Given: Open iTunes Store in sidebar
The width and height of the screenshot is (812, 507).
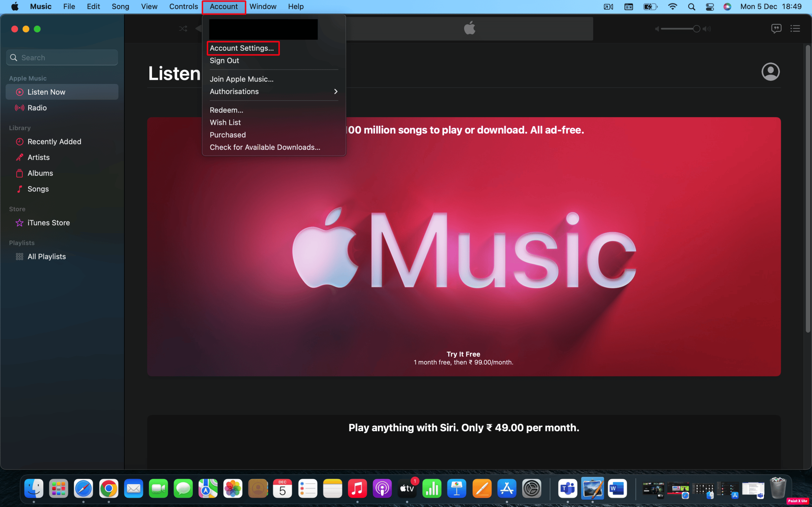Looking at the screenshot, I should [x=49, y=222].
